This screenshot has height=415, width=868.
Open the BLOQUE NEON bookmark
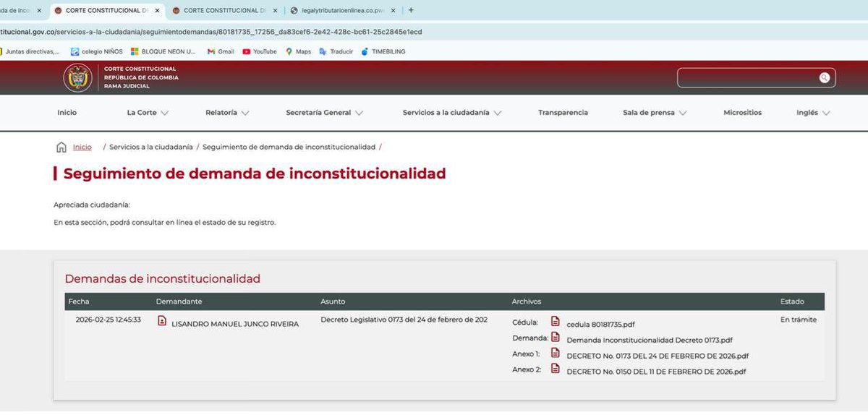[163, 51]
